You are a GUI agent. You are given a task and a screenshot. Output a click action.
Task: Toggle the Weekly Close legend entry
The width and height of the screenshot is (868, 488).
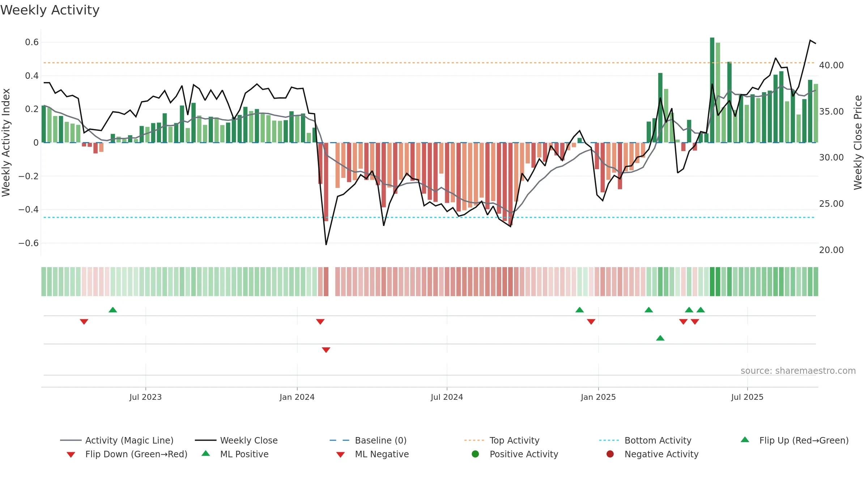coord(236,440)
